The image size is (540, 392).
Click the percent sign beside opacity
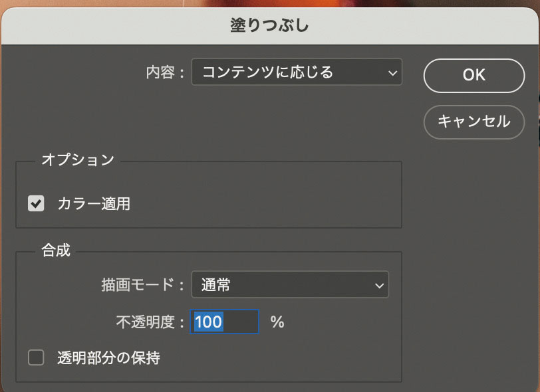click(277, 322)
